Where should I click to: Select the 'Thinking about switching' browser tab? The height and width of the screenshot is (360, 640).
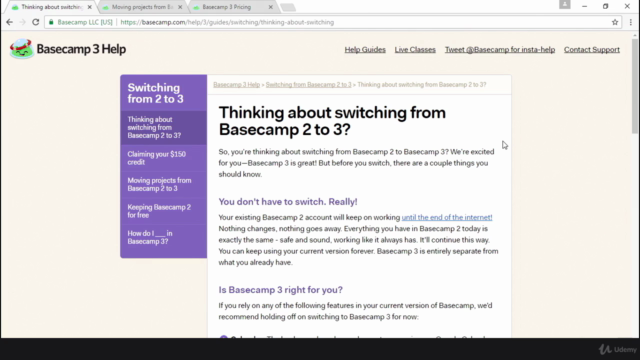click(52, 7)
